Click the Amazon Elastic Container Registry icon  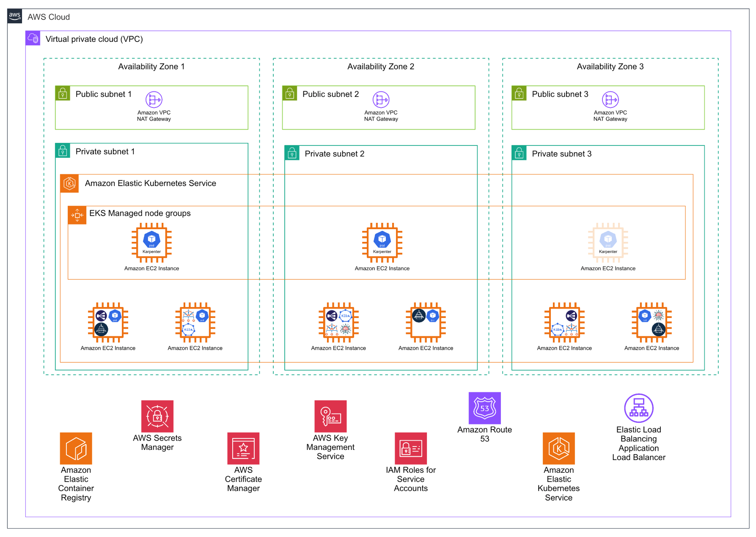tap(76, 448)
